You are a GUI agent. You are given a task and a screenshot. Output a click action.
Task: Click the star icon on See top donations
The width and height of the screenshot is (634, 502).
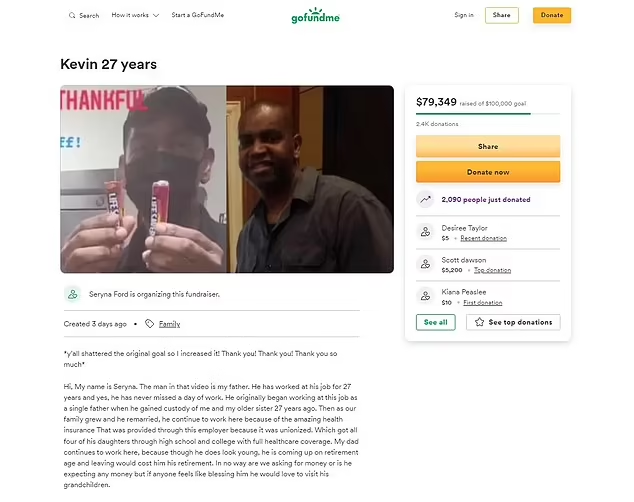coord(480,322)
